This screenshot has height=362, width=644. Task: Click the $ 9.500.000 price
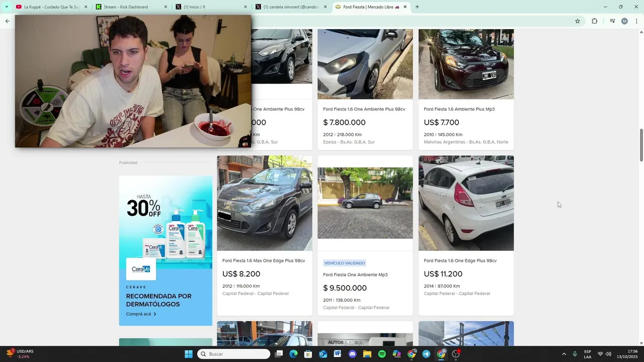pyautogui.click(x=345, y=288)
